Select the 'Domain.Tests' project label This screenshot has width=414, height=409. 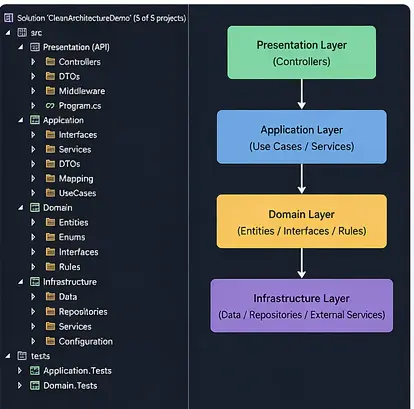[70, 386]
